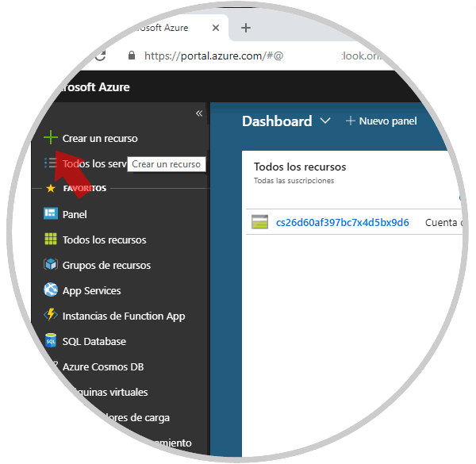Open Todos los servicios menu entry
476x464 pixels.
[94, 164]
